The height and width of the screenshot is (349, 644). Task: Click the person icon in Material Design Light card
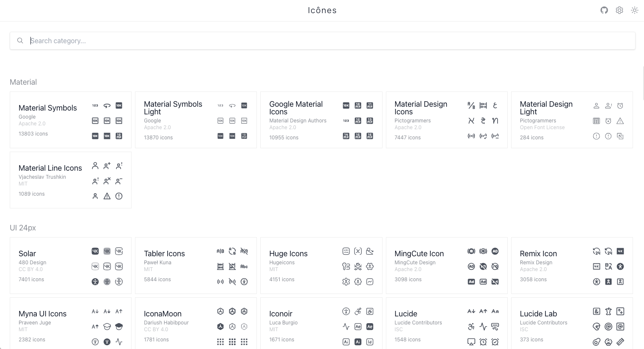(x=596, y=105)
